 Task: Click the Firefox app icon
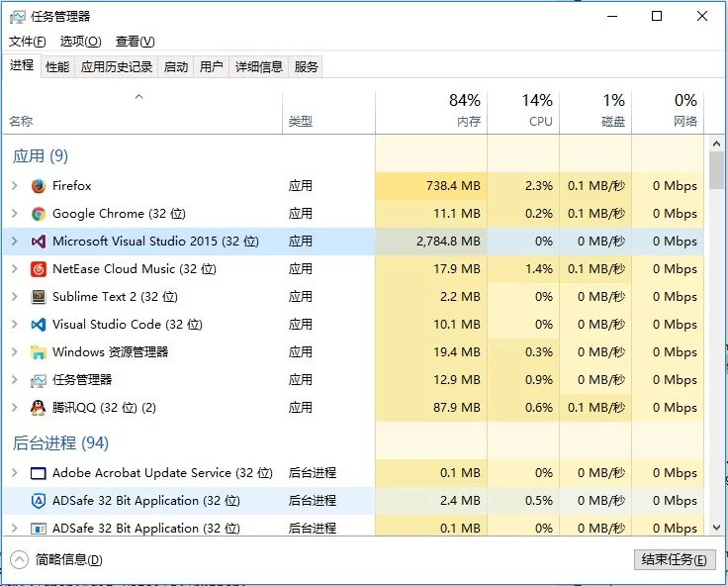coord(38,186)
